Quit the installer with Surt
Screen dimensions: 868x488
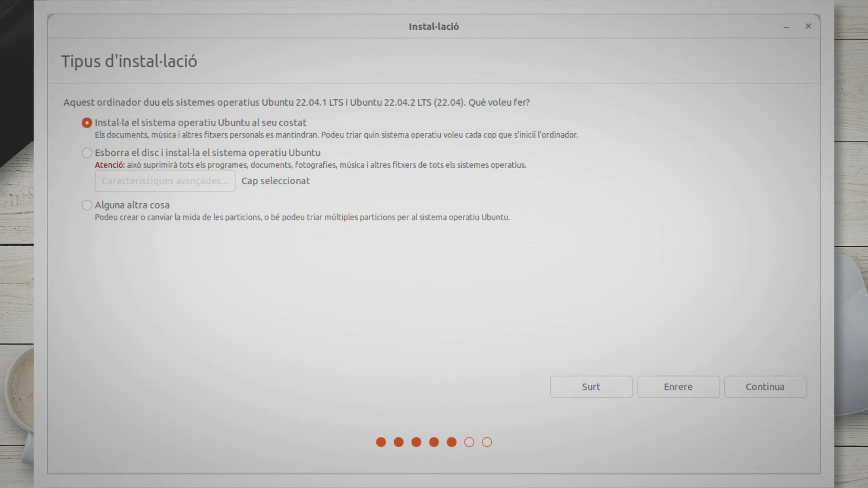point(591,387)
